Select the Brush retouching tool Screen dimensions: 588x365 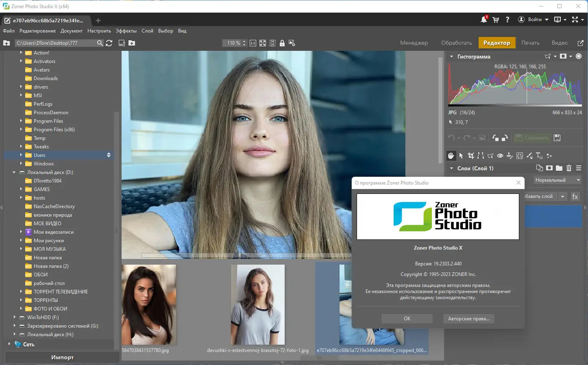(x=529, y=156)
